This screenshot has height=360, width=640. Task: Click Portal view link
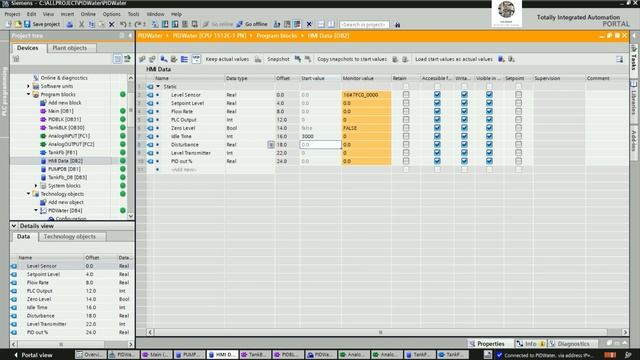coord(34,355)
